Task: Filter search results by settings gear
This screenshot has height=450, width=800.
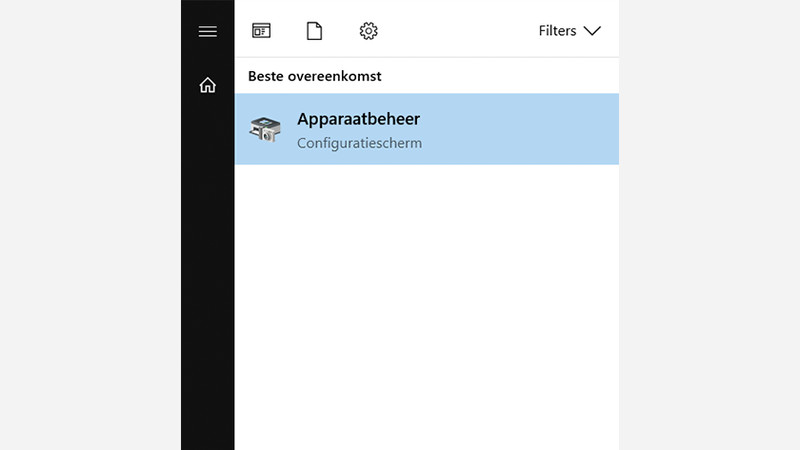Action: click(368, 31)
